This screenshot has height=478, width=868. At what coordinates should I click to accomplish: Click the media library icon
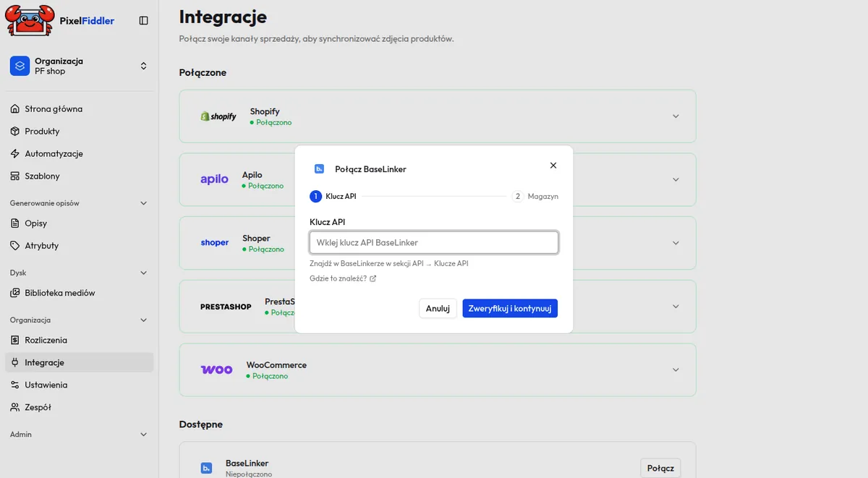point(15,293)
